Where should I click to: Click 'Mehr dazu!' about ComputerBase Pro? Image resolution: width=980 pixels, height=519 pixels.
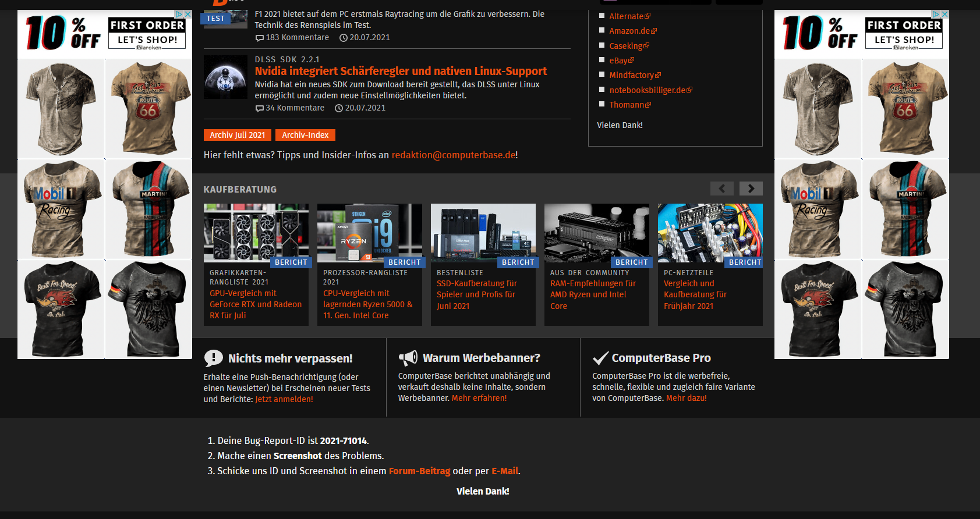click(x=687, y=398)
